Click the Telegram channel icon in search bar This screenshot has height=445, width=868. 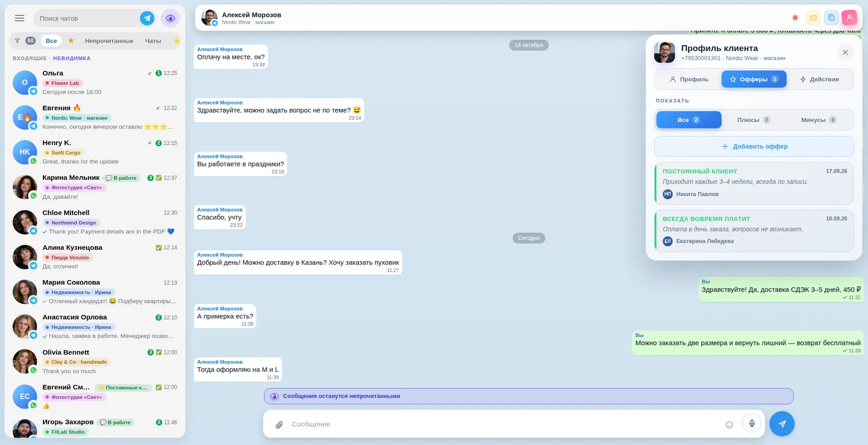pyautogui.click(x=147, y=18)
